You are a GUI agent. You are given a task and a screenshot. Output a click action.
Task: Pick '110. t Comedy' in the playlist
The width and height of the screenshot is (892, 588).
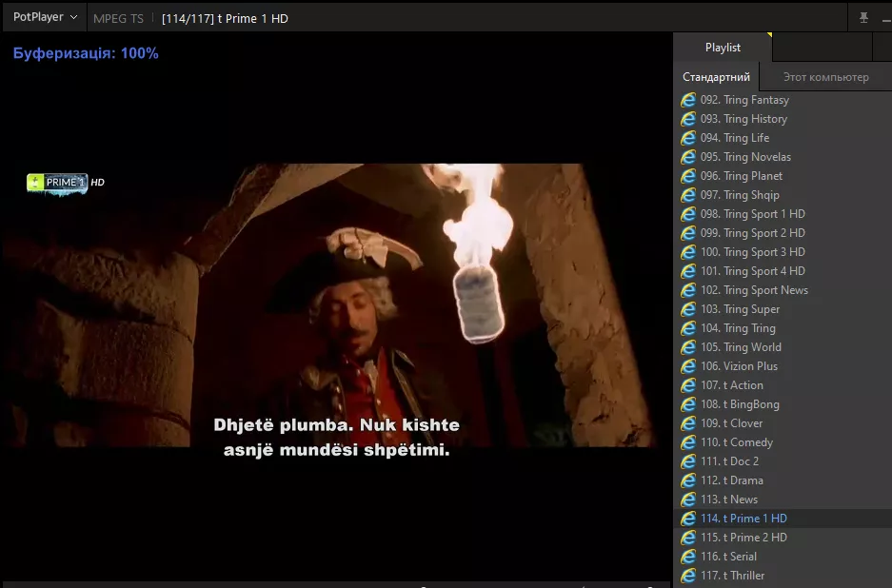click(x=783, y=443)
